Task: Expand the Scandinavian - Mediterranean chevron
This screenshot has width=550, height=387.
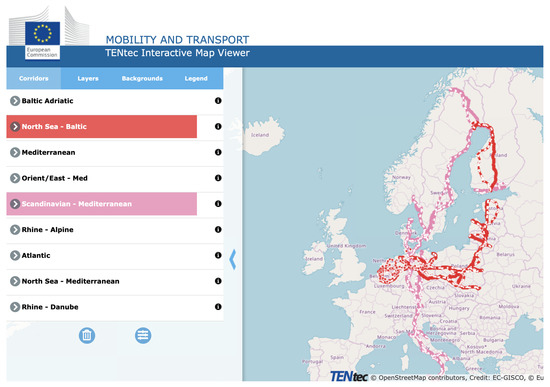Action: point(15,203)
